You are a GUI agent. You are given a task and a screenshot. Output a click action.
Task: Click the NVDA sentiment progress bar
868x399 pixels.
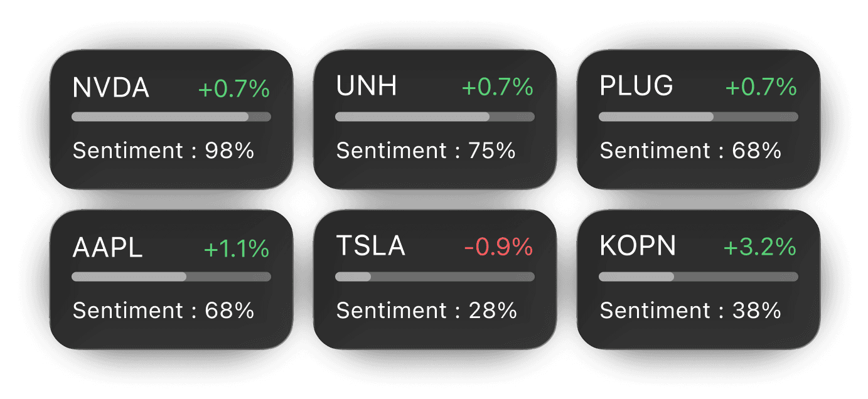tap(171, 117)
